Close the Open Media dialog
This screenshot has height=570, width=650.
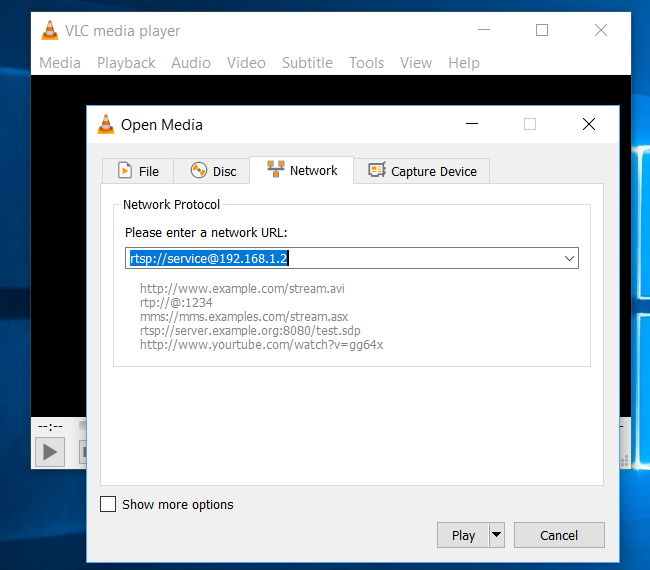coord(589,125)
